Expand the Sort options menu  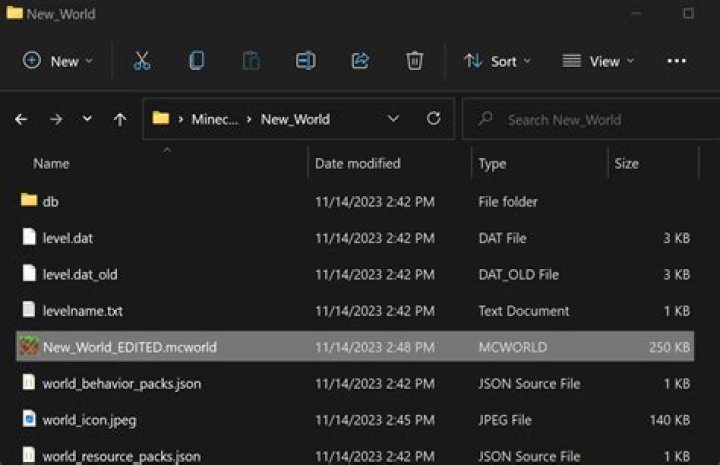(497, 61)
